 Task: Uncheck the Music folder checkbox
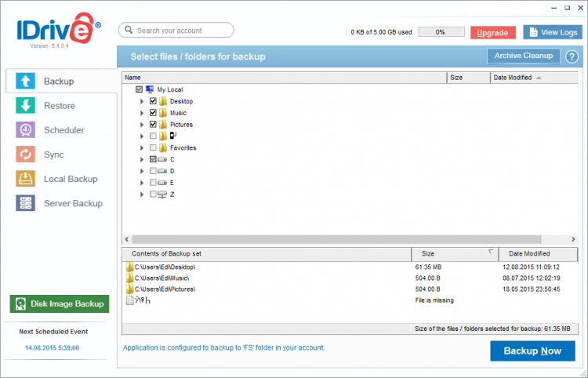(x=153, y=112)
